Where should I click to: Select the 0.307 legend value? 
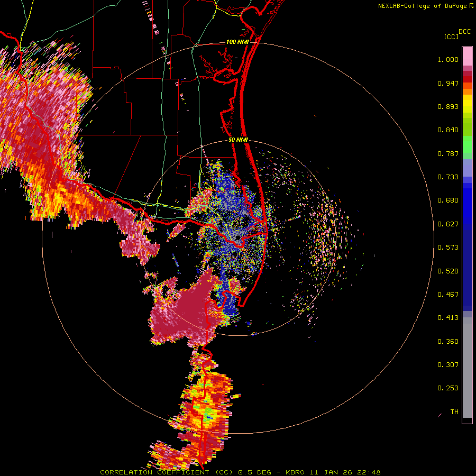click(448, 365)
